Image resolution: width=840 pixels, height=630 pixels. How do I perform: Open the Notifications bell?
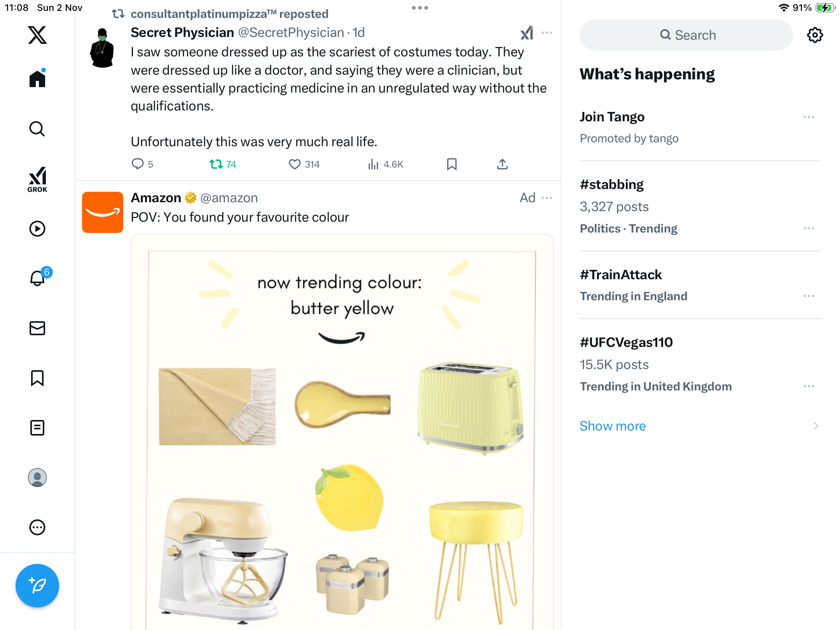37,278
